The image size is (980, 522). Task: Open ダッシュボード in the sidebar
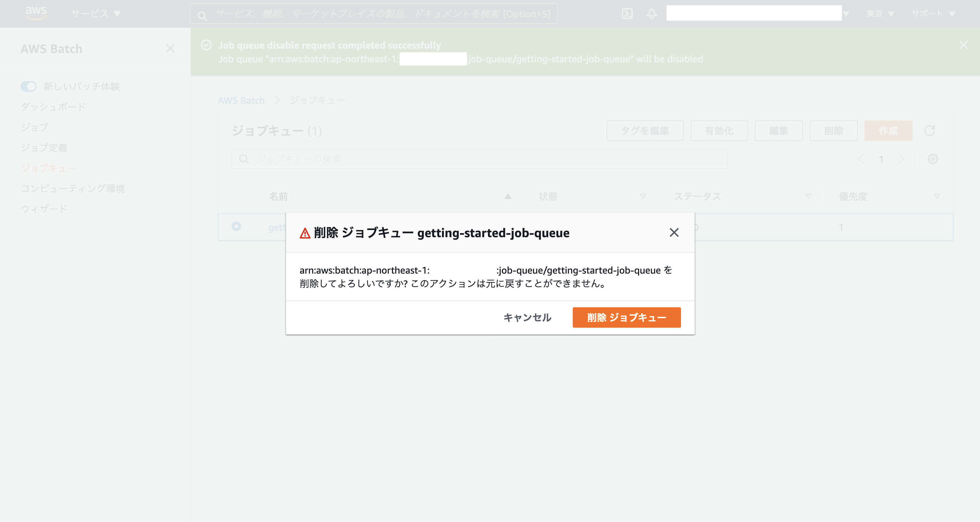click(x=53, y=107)
